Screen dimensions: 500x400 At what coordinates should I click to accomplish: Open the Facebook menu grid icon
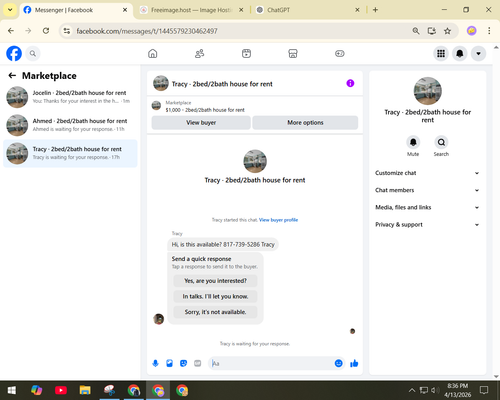(441, 53)
